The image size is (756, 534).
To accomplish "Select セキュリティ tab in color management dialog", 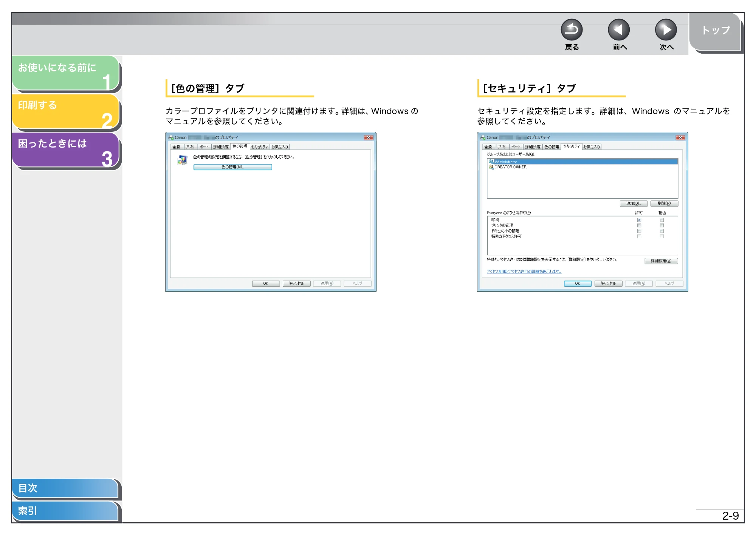I will tap(260, 147).
